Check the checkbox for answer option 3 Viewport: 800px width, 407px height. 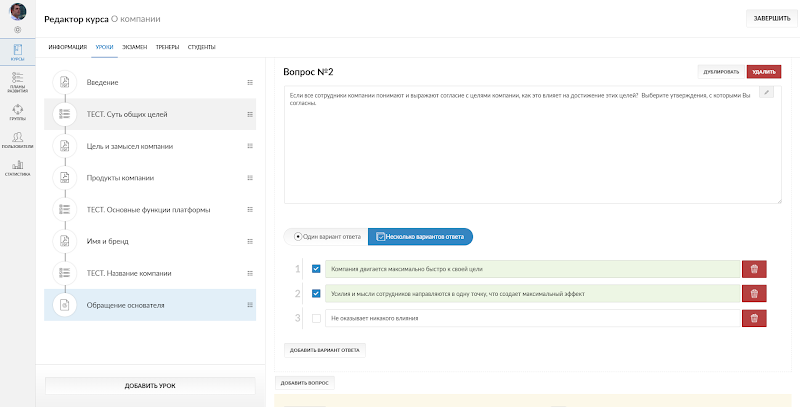pyautogui.click(x=316, y=318)
